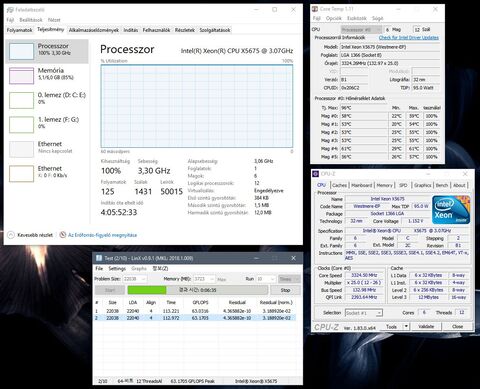This screenshot has height=389, width=480.
Task: Open the Tools dropdown arrow in CPU-Z
Action: [406, 327]
